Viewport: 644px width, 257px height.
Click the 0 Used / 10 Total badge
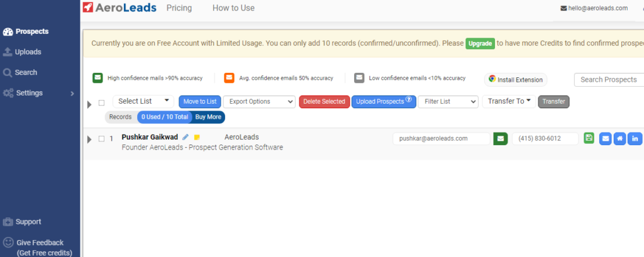[165, 117]
